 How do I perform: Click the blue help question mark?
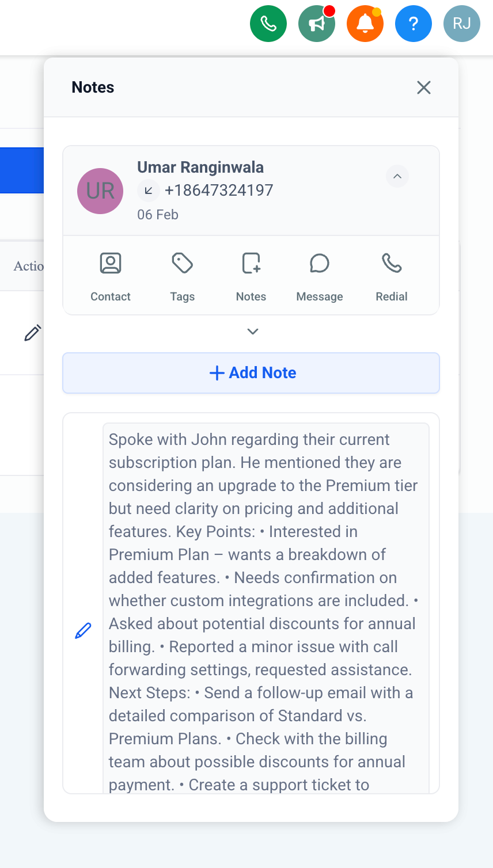click(x=414, y=24)
